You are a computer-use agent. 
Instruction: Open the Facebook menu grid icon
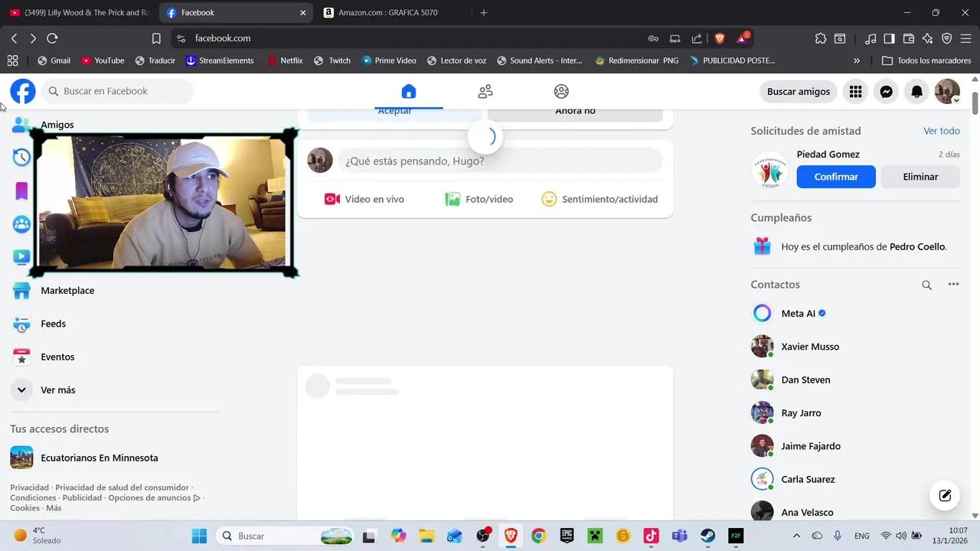click(x=855, y=92)
